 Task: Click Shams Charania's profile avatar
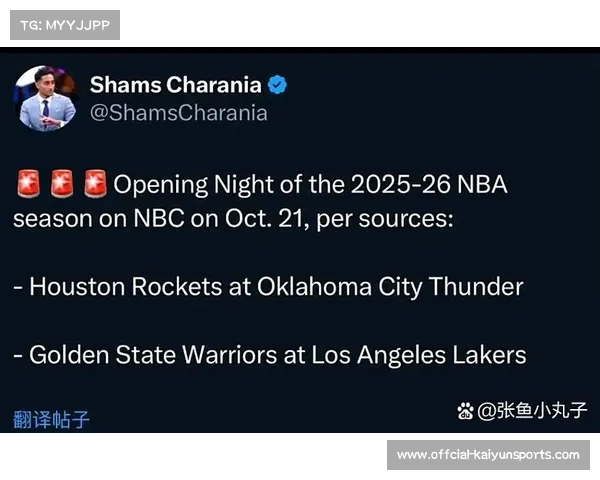pos(45,98)
